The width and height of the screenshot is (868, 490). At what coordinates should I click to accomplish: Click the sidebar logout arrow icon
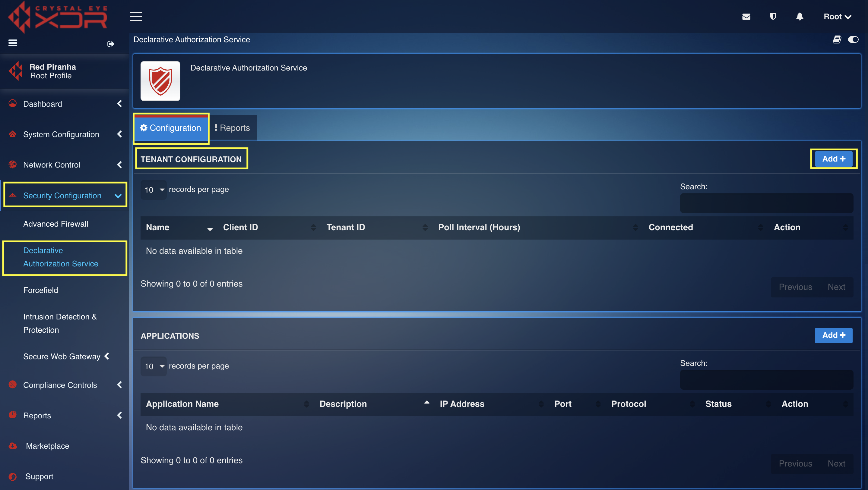pyautogui.click(x=110, y=44)
